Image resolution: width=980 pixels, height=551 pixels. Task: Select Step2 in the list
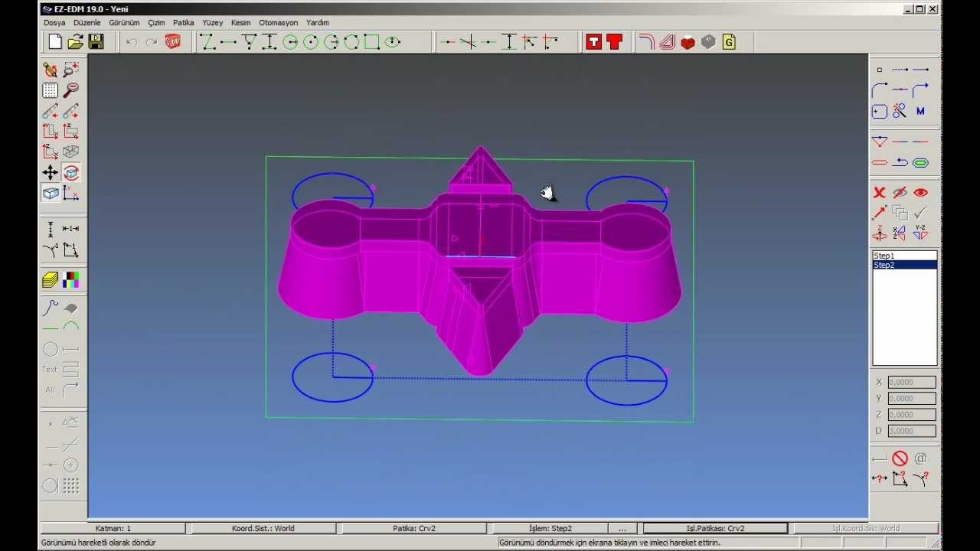pos(904,265)
